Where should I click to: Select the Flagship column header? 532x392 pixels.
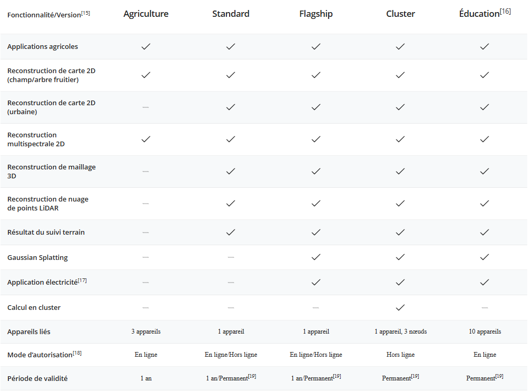coord(316,14)
